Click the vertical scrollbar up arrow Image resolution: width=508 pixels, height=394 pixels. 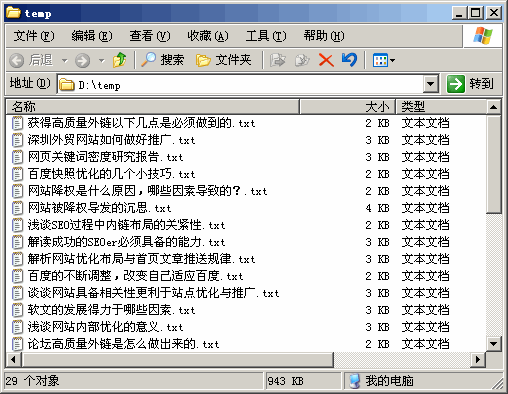coord(494,107)
